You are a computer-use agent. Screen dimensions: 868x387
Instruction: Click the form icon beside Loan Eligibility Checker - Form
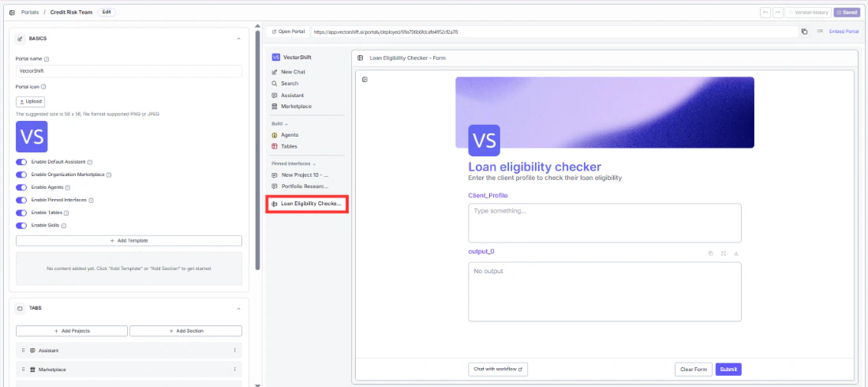pyautogui.click(x=361, y=58)
